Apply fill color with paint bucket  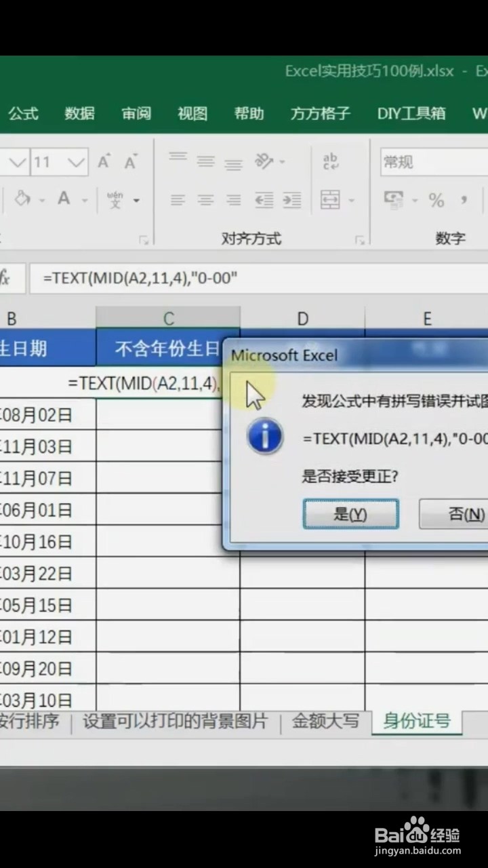click(x=23, y=199)
